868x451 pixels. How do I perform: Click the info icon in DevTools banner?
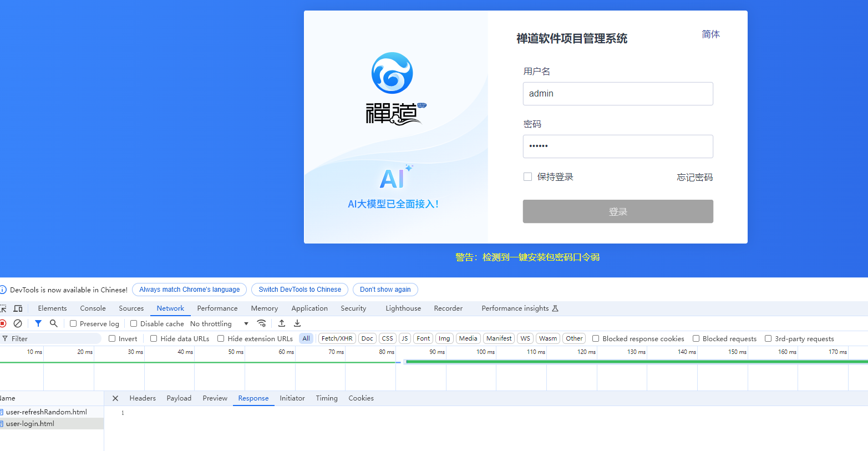pyautogui.click(x=3, y=290)
